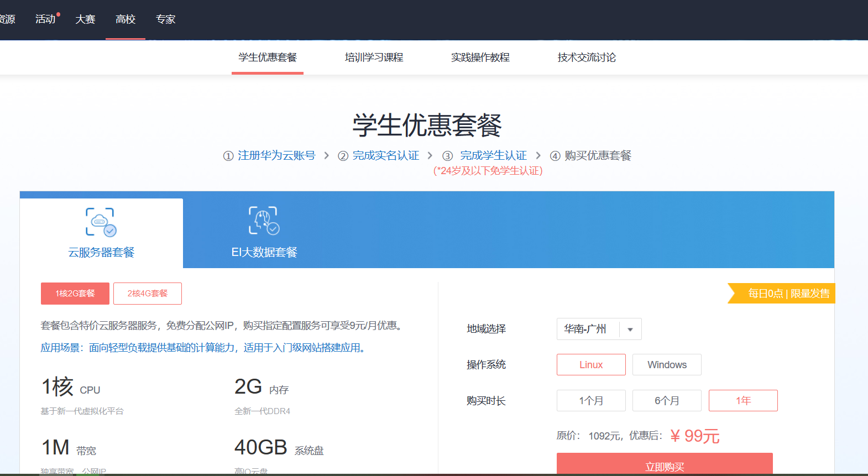Follow the 完成学生认证 step link
The image size is (868, 476).
point(493,155)
